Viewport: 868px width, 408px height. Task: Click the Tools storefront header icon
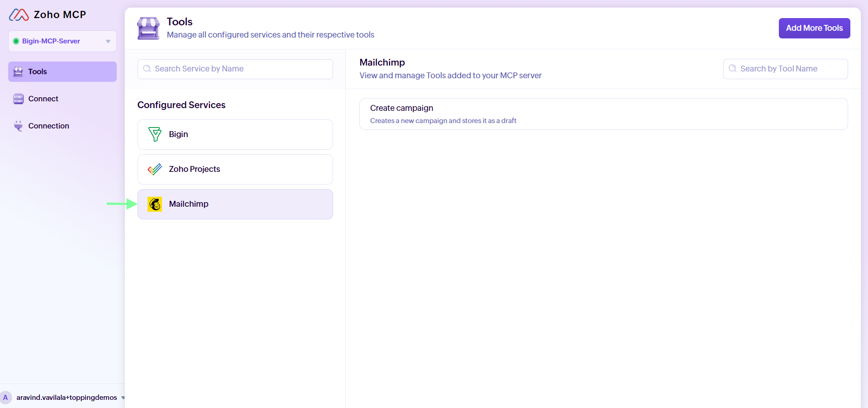click(148, 28)
